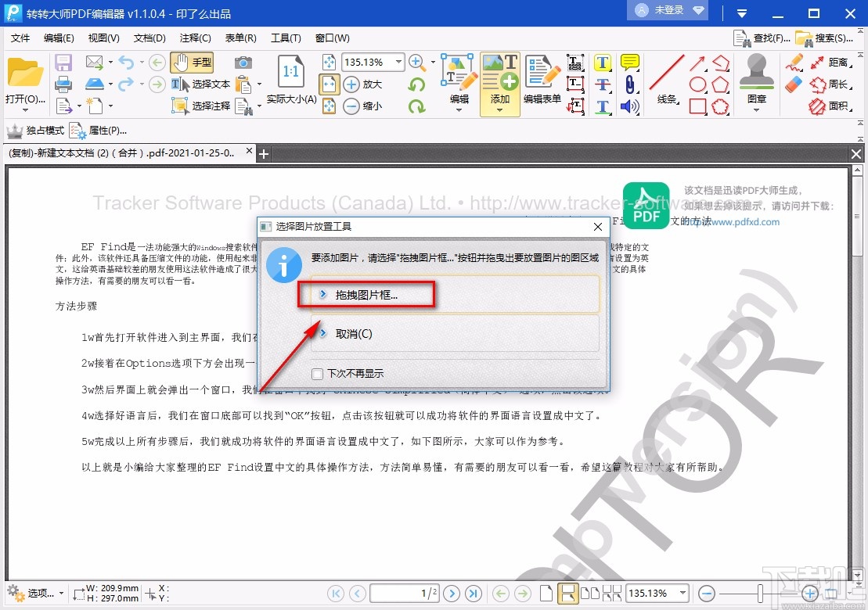Select the Hand tool (手型)
Screen dimensions: 868x610
click(193, 62)
